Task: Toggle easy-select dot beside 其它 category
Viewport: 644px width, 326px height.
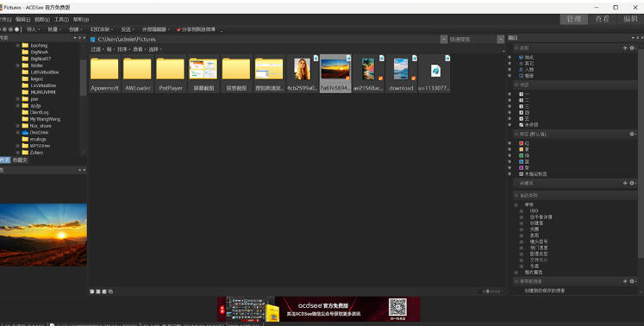Action: tap(510, 64)
